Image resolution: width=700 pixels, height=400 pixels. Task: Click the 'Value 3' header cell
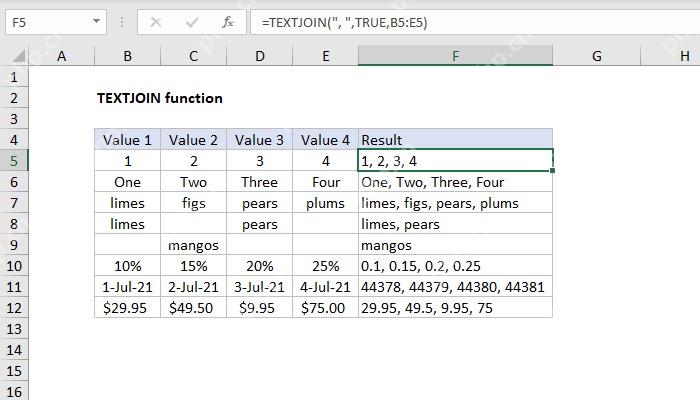pos(259,140)
